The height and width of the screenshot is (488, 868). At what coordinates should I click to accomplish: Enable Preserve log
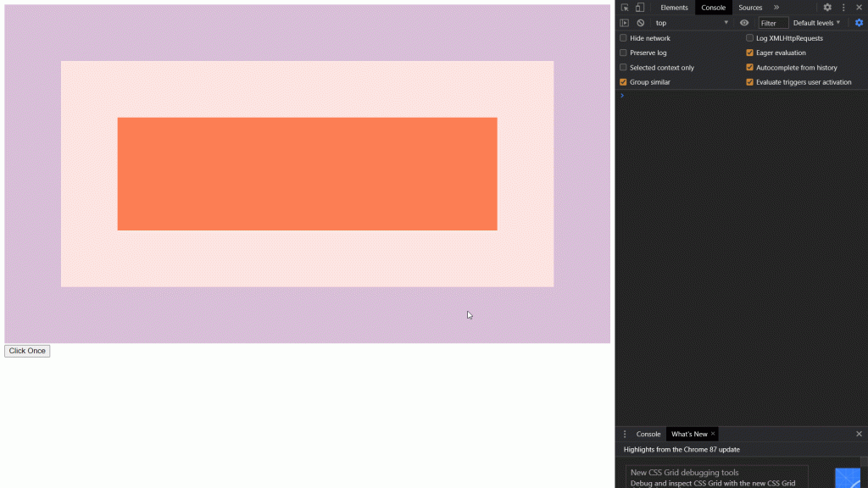coord(624,53)
